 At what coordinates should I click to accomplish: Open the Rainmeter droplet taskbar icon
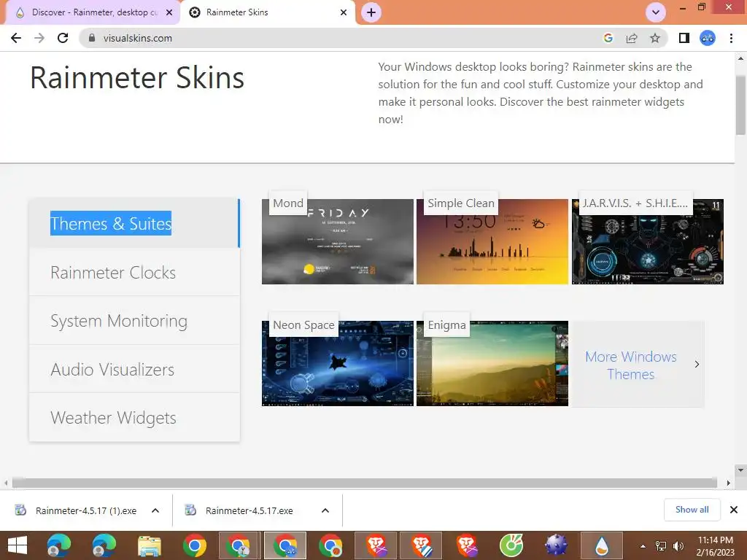tap(602, 545)
